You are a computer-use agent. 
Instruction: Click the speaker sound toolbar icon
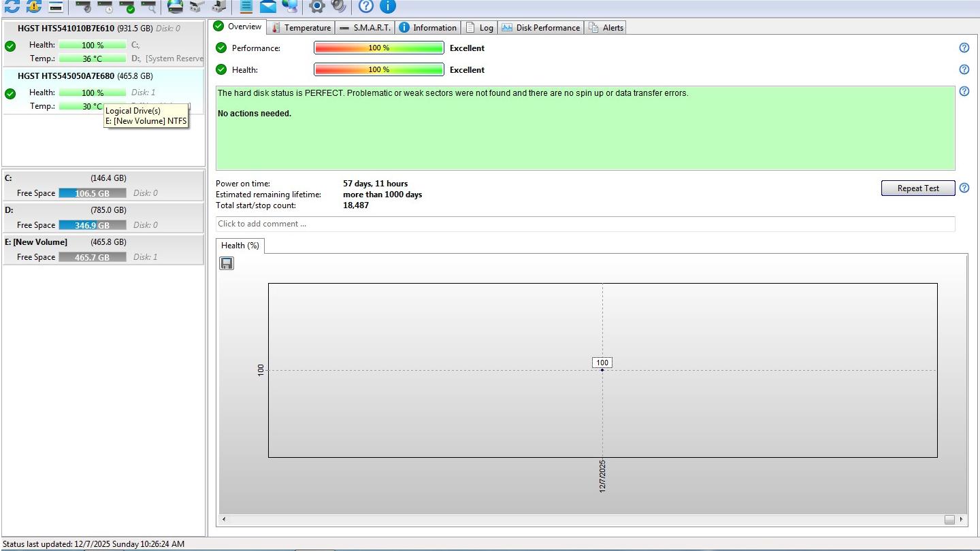tap(338, 7)
